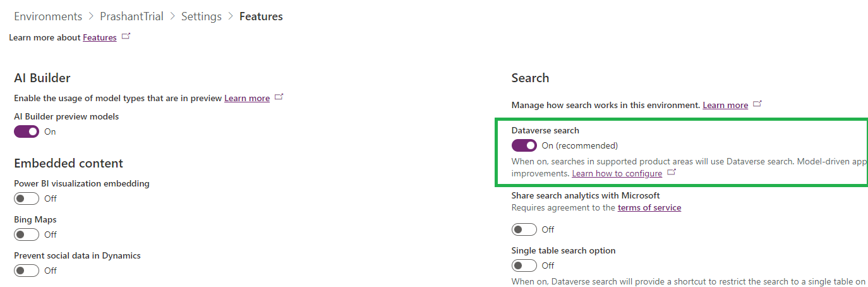Go to Environments in the breadcrumb
This screenshot has height=287, width=868.
pos(48,16)
